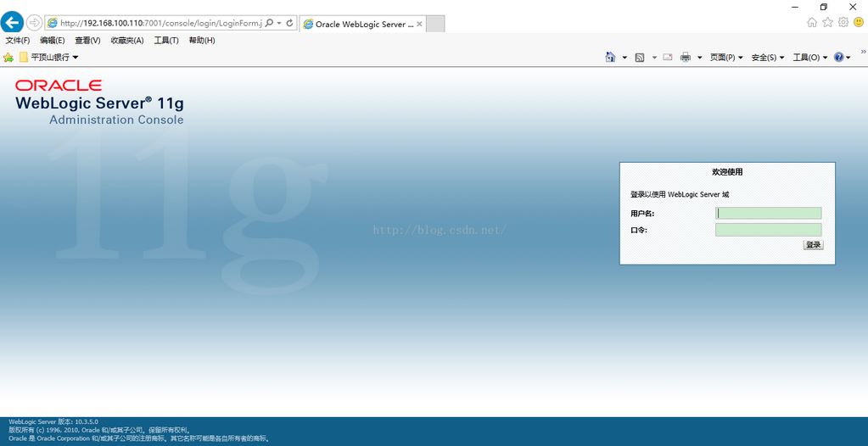
Task: Click the Read mail envelope icon
Action: [x=668, y=57]
